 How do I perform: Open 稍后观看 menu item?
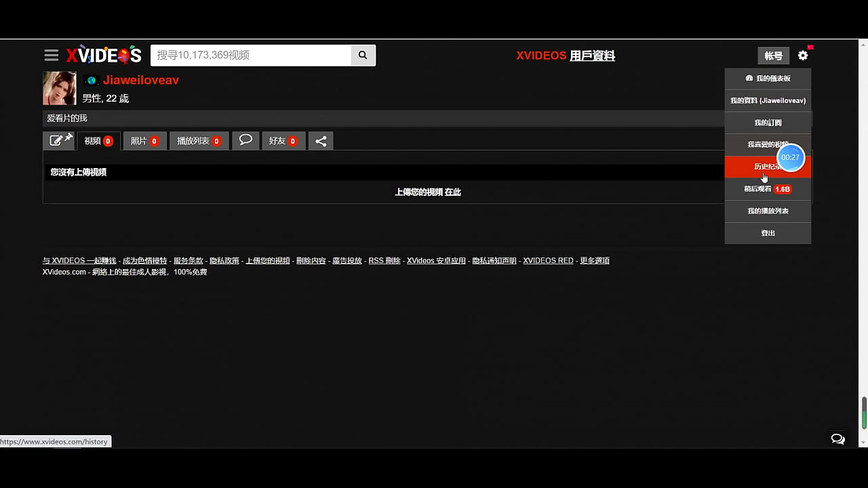[x=758, y=189]
